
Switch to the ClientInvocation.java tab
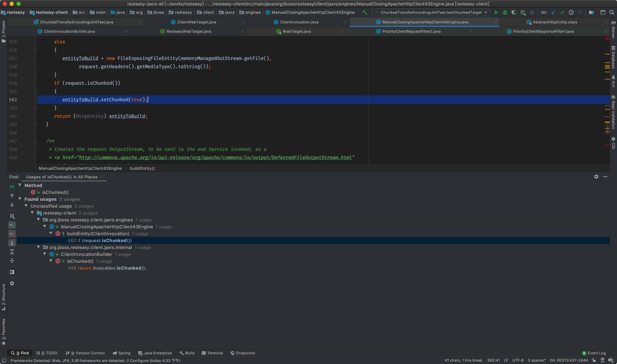tap(299, 22)
